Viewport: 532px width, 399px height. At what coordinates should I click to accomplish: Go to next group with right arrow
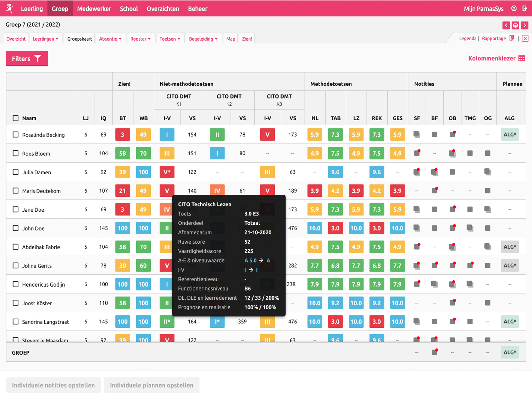pyautogui.click(x=525, y=25)
